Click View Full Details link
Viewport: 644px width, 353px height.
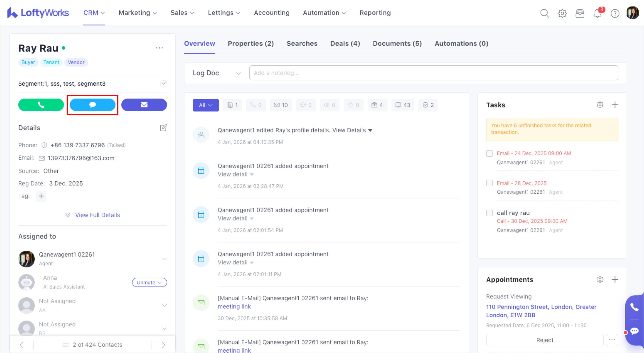(97, 215)
